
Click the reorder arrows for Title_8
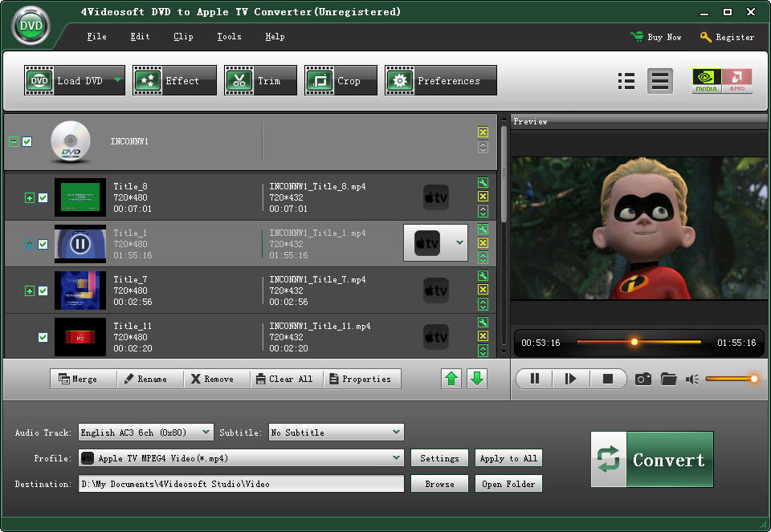pyautogui.click(x=483, y=211)
